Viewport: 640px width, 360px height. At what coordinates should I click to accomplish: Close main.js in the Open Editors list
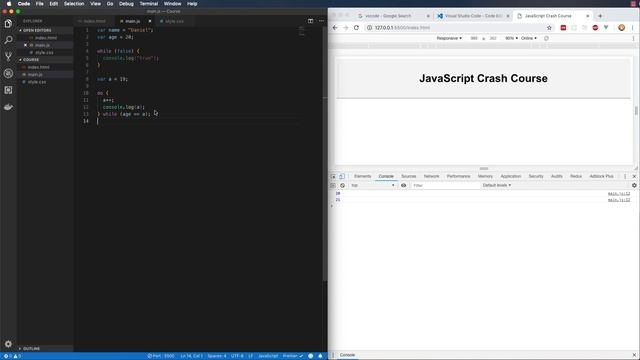click(x=25, y=45)
